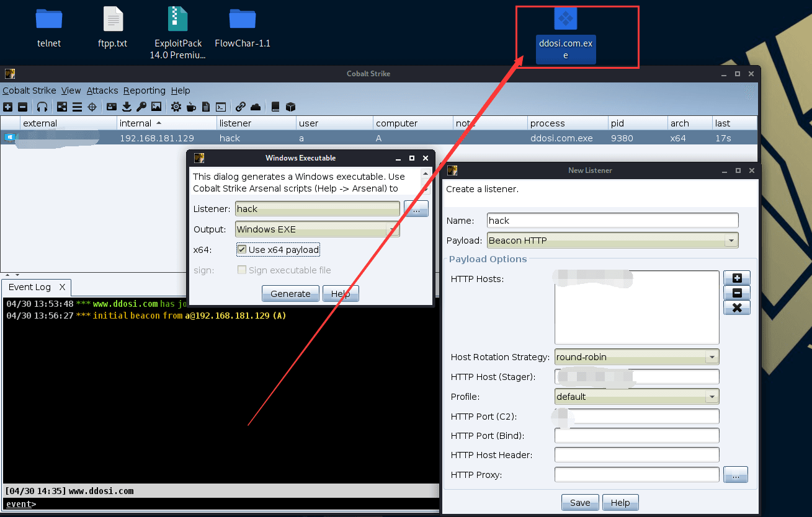Click the document MS Office macro icon
Screen dimensions: 812x517
pyautogui.click(x=206, y=107)
